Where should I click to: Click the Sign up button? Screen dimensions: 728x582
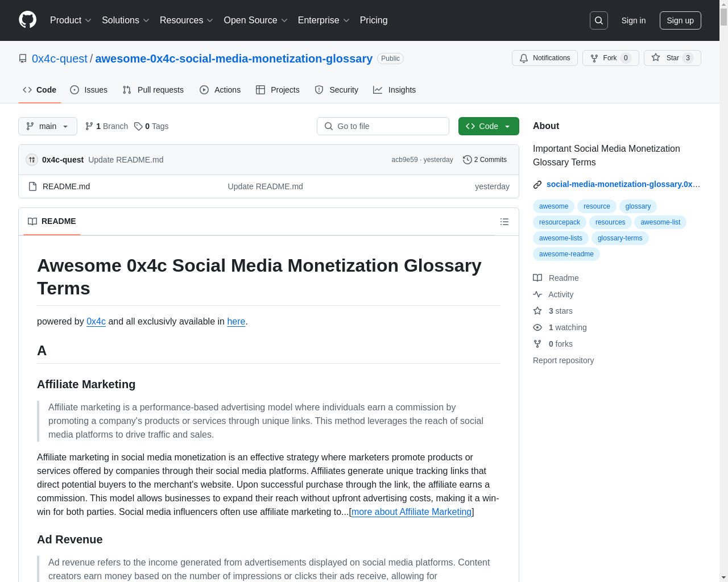680,20
